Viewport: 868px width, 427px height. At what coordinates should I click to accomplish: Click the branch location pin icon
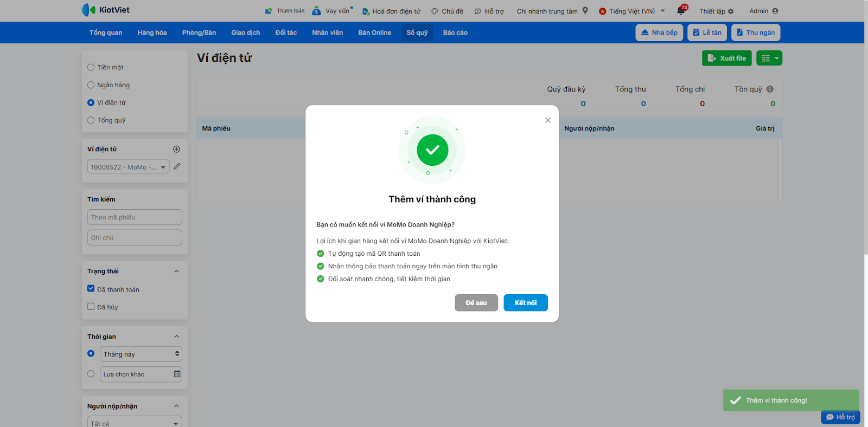585,10
